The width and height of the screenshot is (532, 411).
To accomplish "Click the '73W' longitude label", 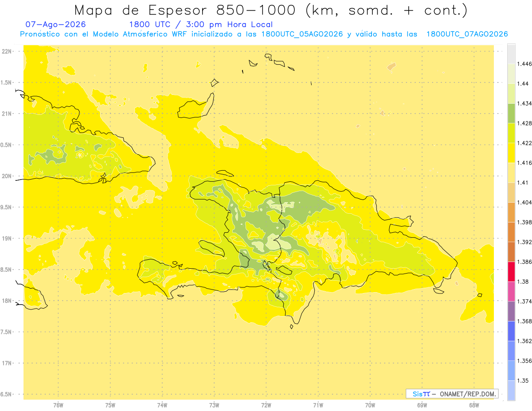I will [x=214, y=405].
